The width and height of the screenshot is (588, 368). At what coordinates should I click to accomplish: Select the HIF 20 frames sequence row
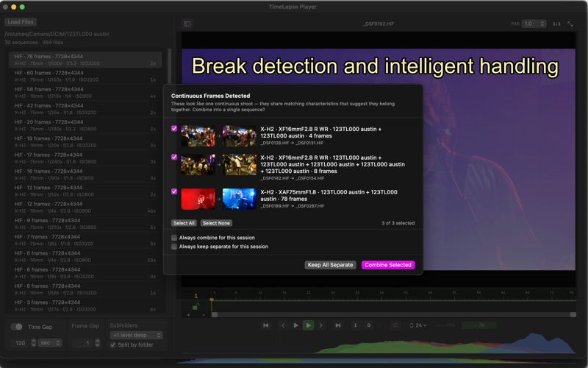[85, 125]
